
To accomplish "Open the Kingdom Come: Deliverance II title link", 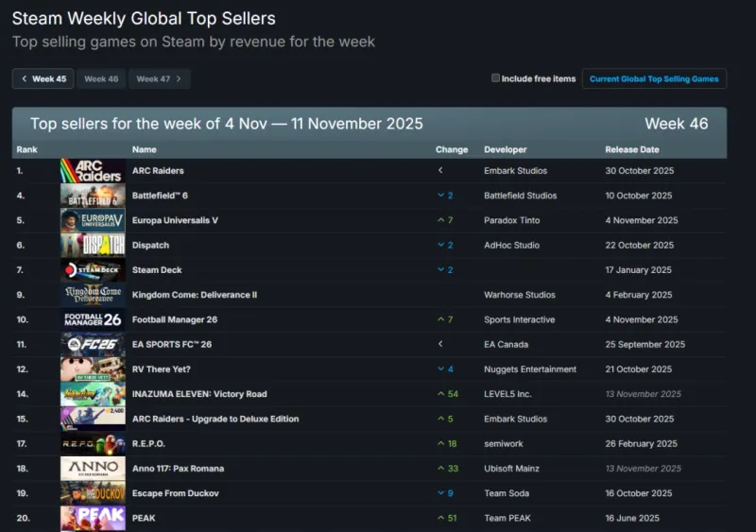I will click(x=197, y=295).
